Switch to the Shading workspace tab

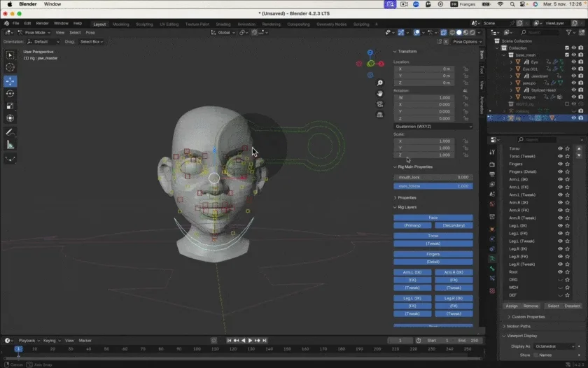click(x=223, y=24)
